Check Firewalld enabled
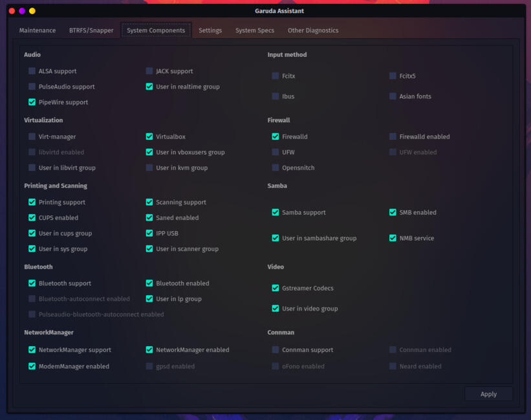The height and width of the screenshot is (420, 531). tap(393, 137)
